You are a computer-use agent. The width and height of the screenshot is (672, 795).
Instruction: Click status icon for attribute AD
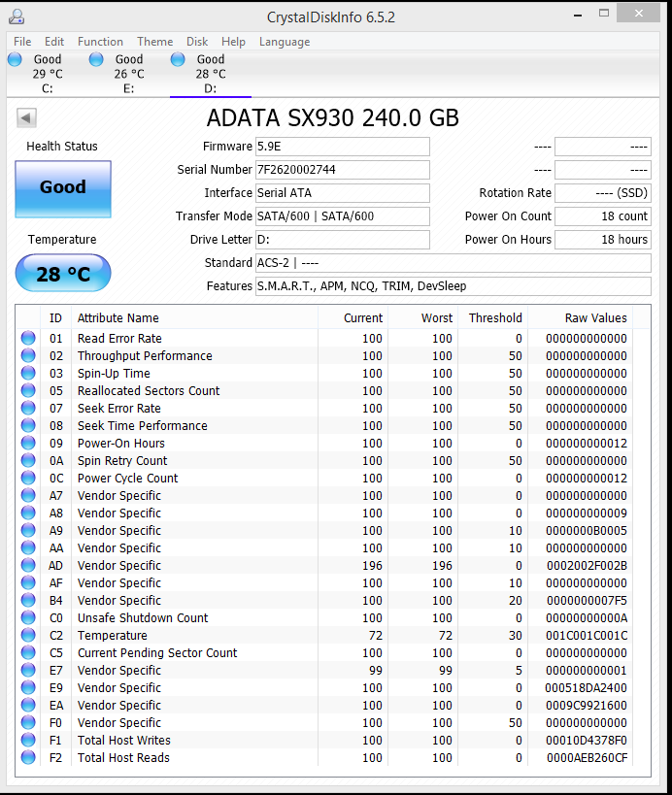tap(28, 565)
